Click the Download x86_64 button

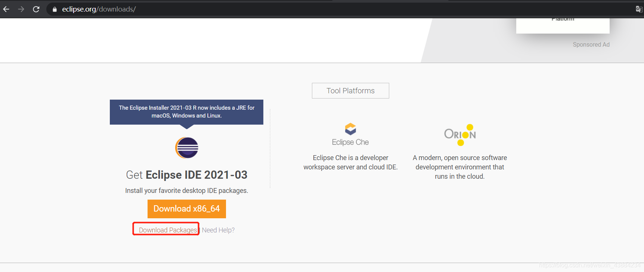pos(187,209)
